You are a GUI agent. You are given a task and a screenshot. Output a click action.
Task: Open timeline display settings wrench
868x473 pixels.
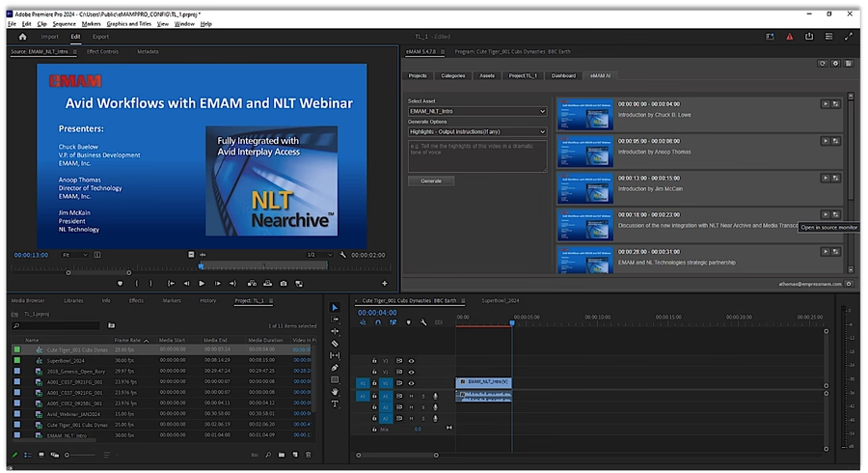coord(423,322)
